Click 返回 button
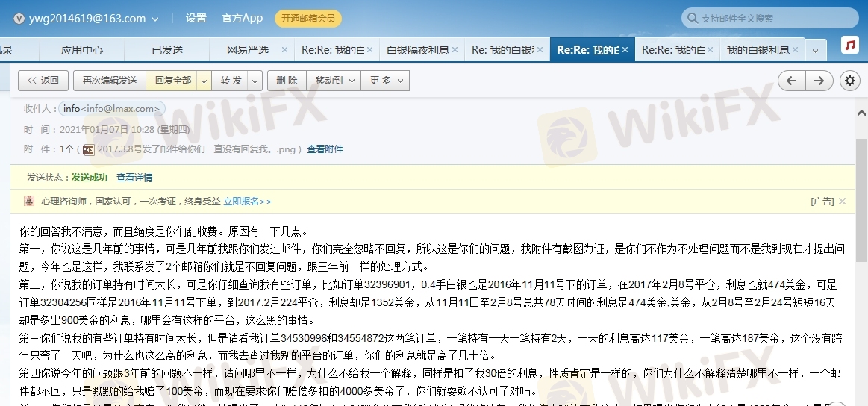This screenshot has width=868, height=406. 43,81
